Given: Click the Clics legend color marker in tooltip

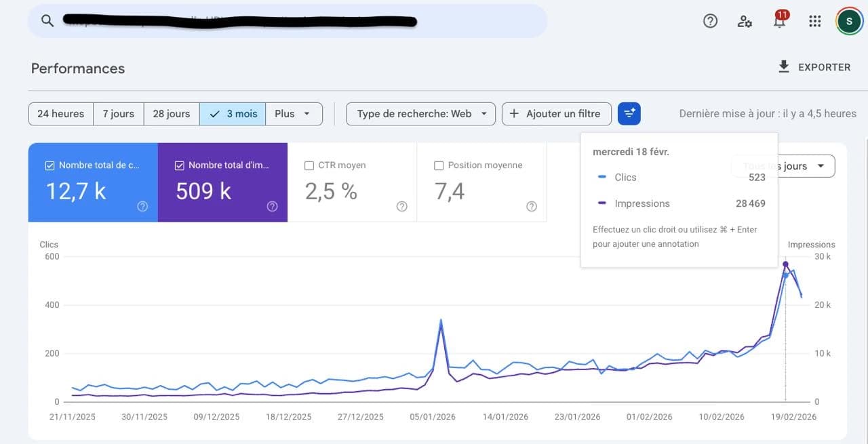Looking at the screenshot, I should [601, 177].
